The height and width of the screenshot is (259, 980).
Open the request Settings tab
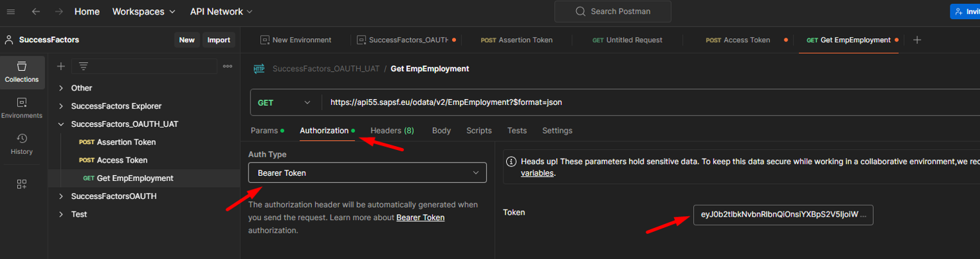point(557,131)
